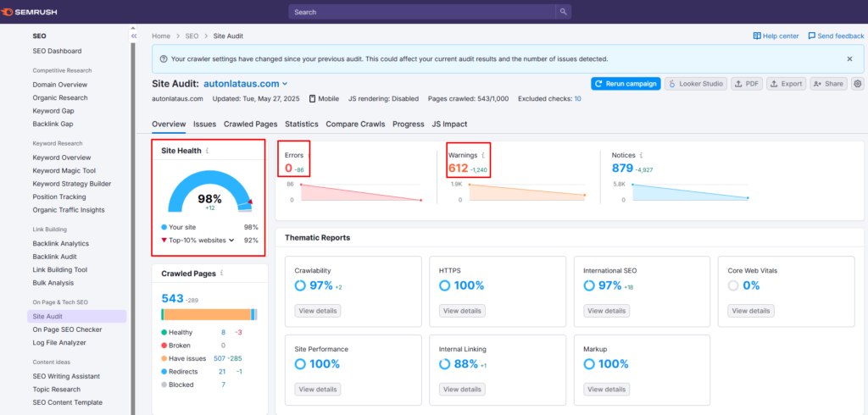Click the magnifier search button
868x415 pixels.
point(564,12)
